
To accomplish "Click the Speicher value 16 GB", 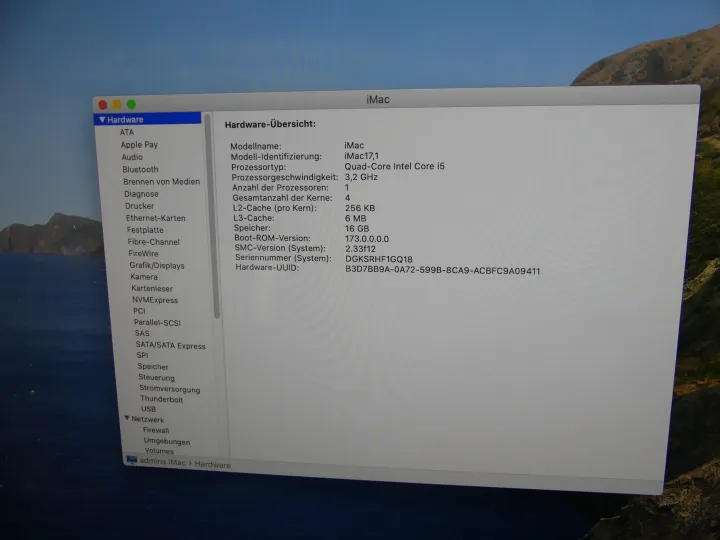I will pos(357,229).
